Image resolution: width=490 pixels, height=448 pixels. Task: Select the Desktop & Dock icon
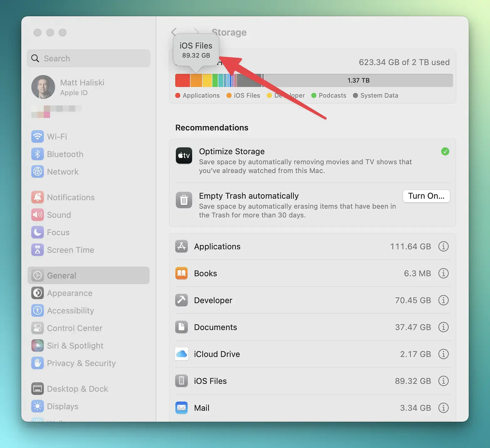(x=38, y=389)
